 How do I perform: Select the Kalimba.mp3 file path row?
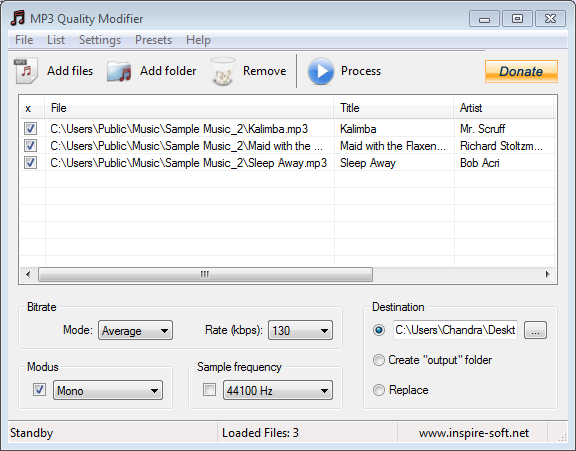point(179,129)
